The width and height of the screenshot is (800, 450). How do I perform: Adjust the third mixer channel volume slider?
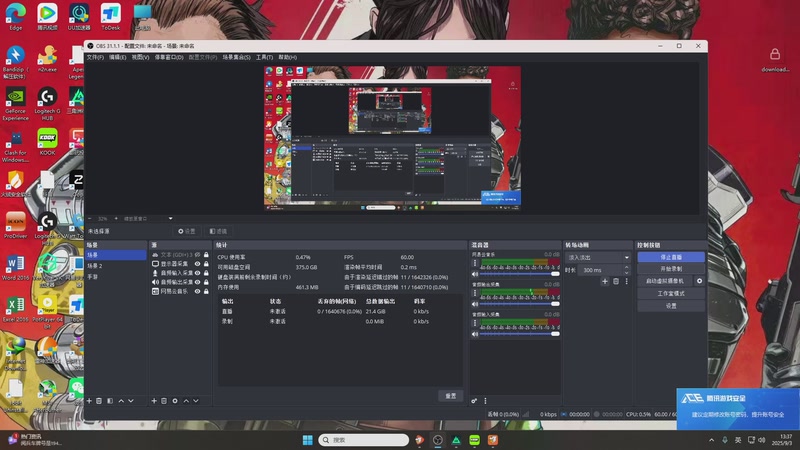(x=519, y=334)
